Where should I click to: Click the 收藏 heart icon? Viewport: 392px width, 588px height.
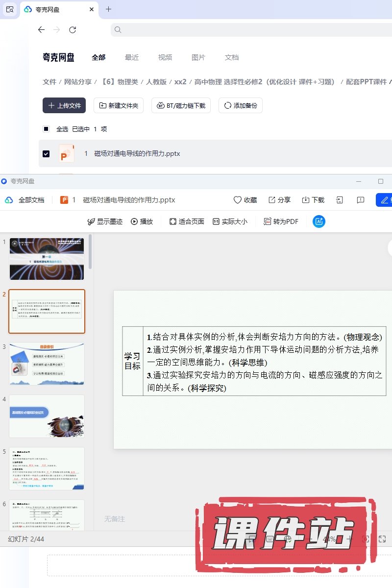pyautogui.click(x=245, y=200)
